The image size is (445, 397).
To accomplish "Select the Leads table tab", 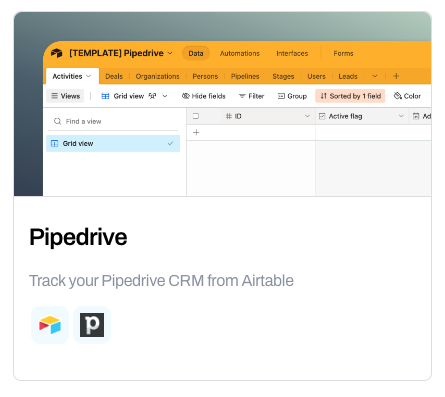I will 348,76.
